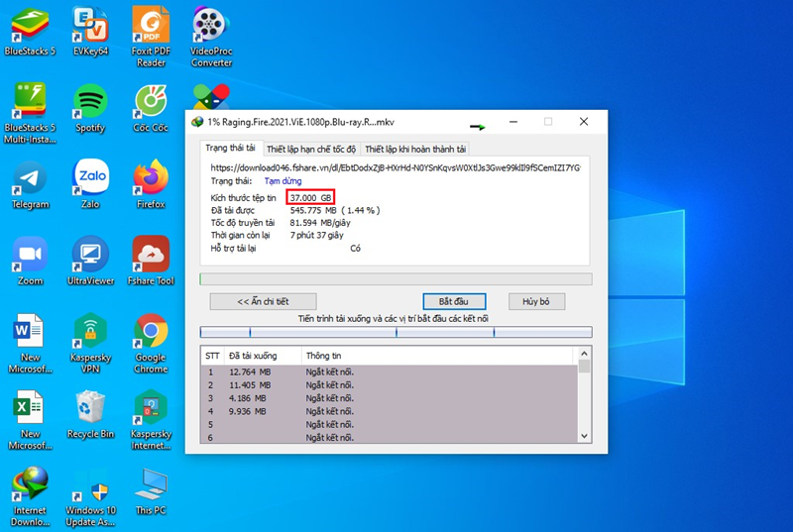The height and width of the screenshot is (532, 793).
Task: Click the IDM icon in the dialog title bar
Action: (197, 122)
